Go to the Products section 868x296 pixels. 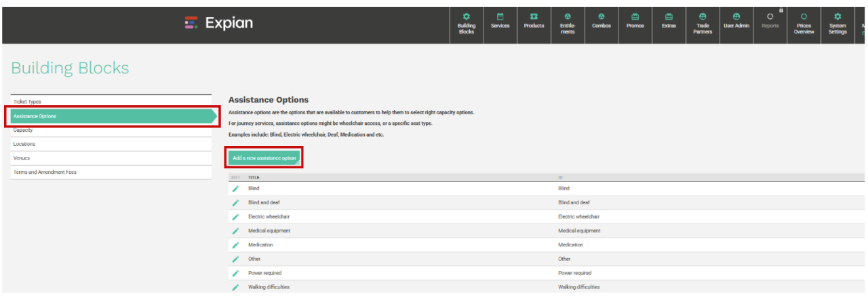tap(534, 25)
